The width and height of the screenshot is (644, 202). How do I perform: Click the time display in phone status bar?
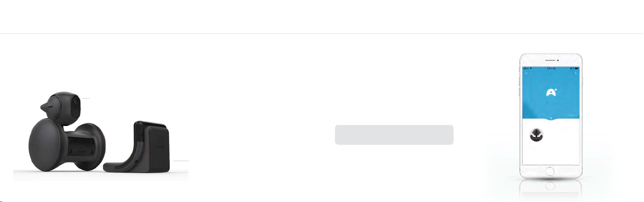click(x=550, y=68)
